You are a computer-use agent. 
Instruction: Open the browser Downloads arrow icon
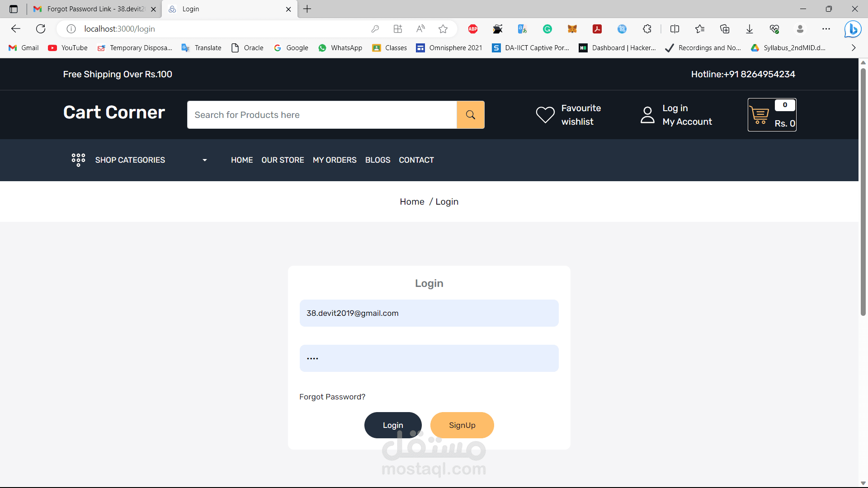[750, 29]
